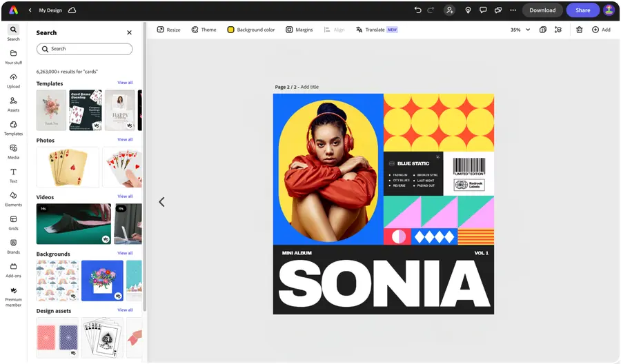Choose the hand holding cards photo
Viewport: 621px width, 364px height.
122,167
